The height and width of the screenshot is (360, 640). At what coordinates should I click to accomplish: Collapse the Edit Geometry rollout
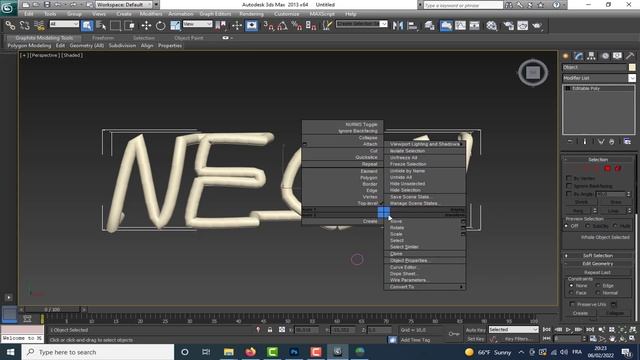tap(598, 264)
